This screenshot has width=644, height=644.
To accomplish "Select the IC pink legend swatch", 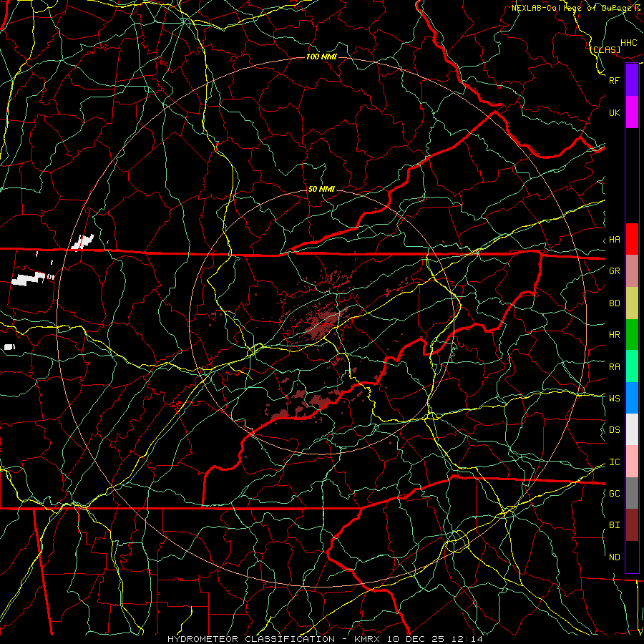I will click(x=632, y=462).
